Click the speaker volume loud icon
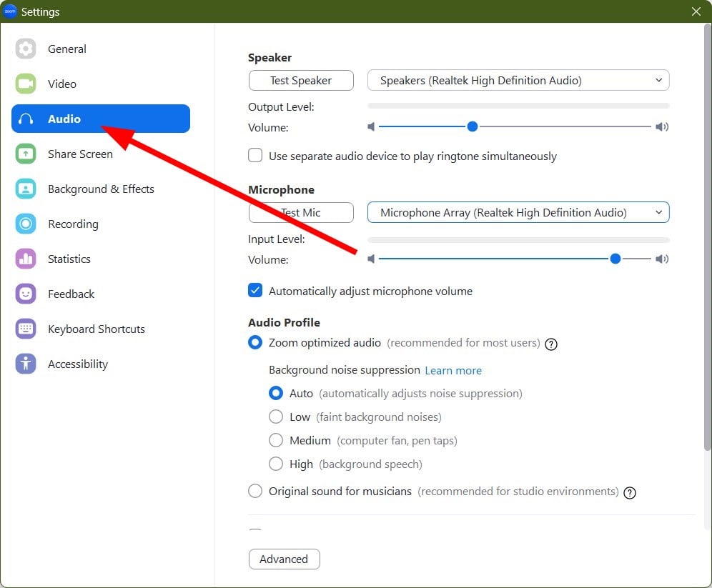The height and width of the screenshot is (588, 712). 662,126
